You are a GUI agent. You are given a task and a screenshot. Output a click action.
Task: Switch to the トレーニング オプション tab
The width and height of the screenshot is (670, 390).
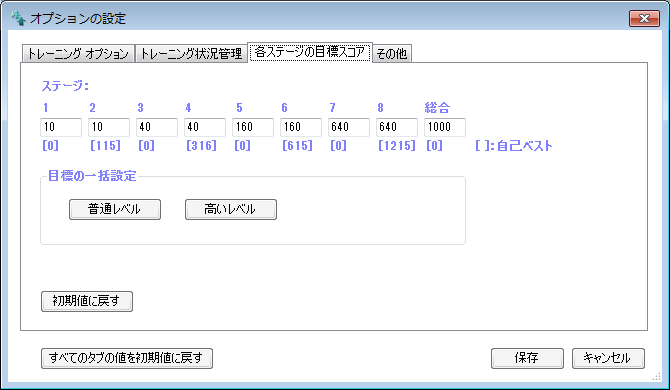pos(78,53)
